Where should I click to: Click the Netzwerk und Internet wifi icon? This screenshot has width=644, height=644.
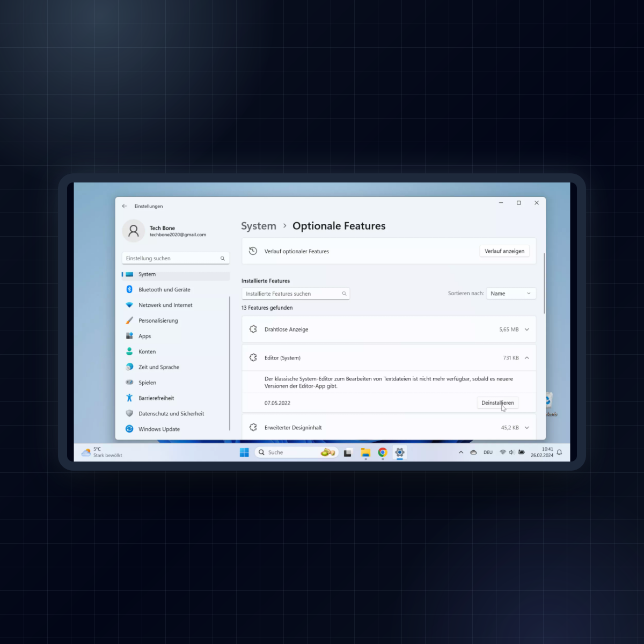click(129, 305)
